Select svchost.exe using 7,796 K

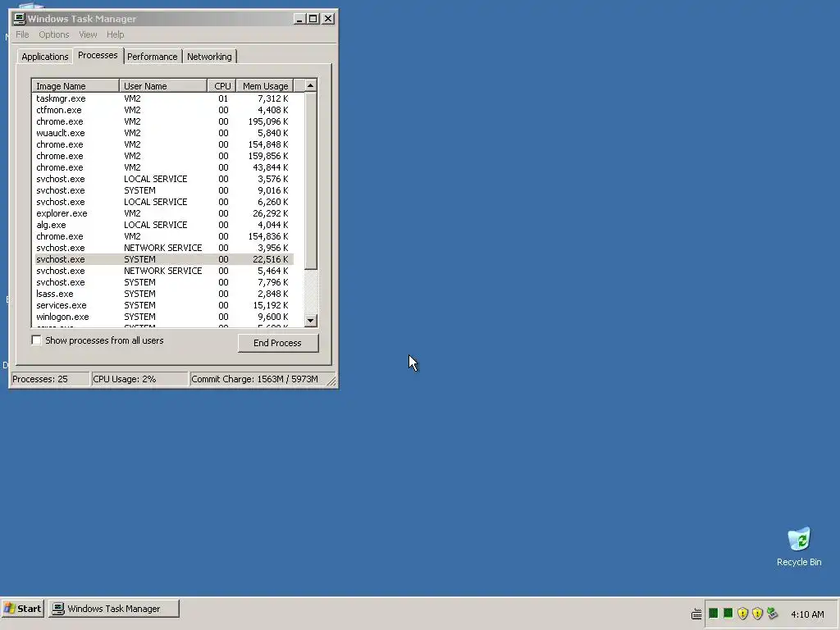click(164, 282)
